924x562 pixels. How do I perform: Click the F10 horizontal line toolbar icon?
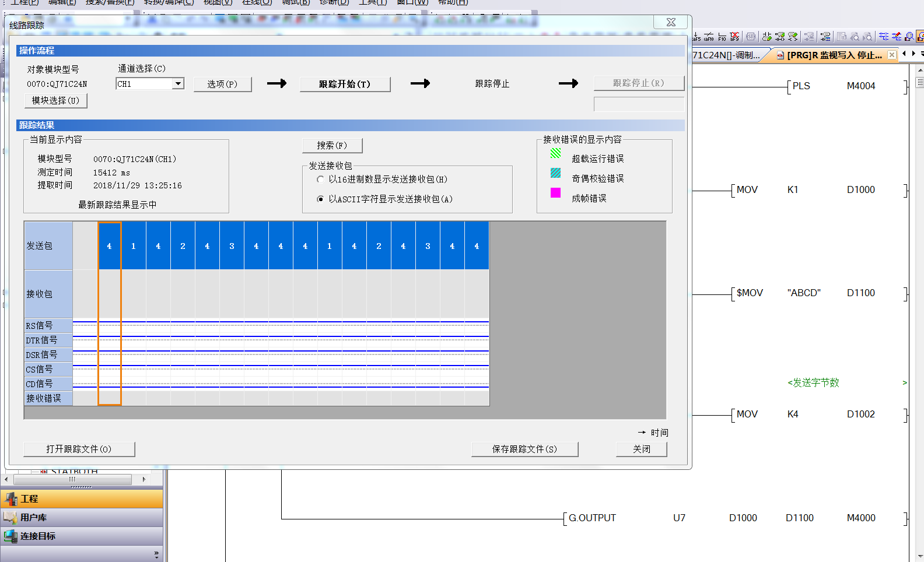point(722,37)
